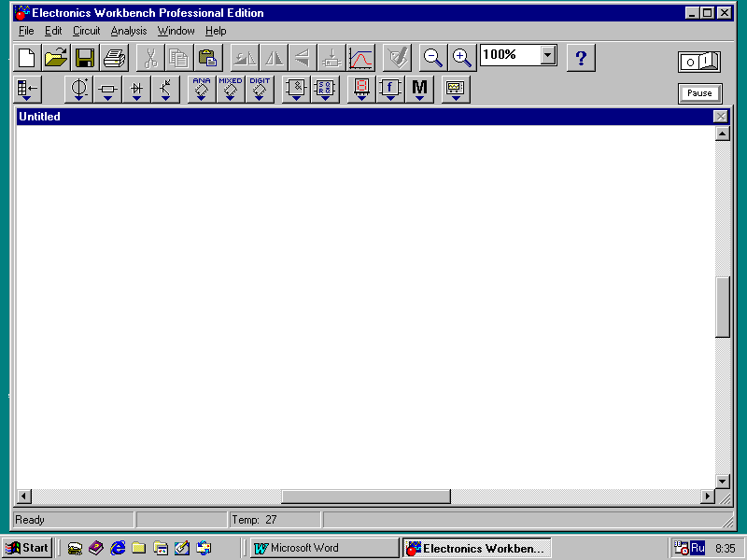Click the Ru language indicator
Screen dimensions: 747x560
[x=698, y=548]
